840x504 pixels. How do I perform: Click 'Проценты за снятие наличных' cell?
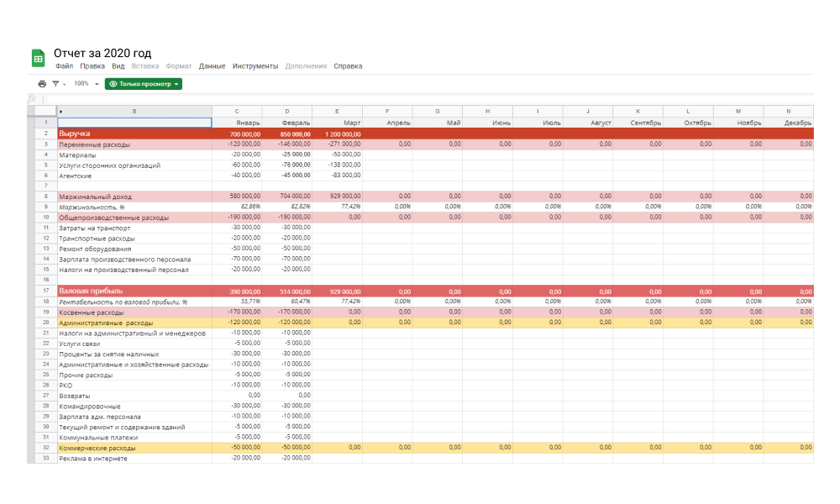click(x=134, y=354)
